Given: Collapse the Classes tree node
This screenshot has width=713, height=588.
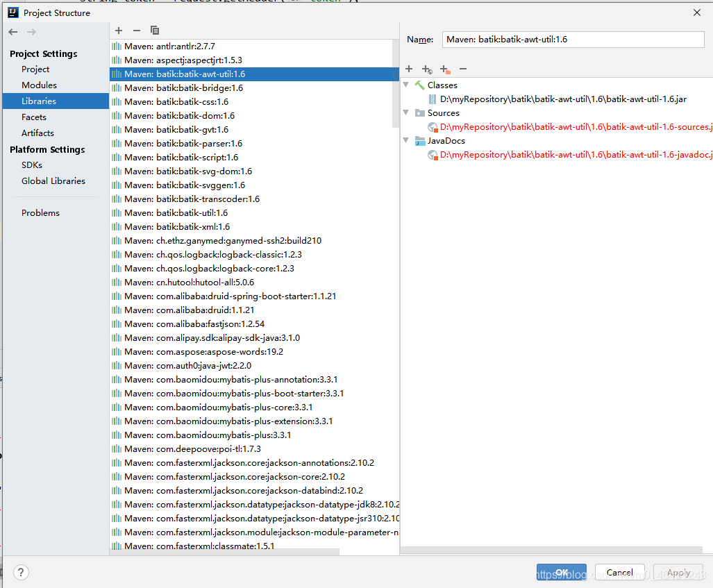Looking at the screenshot, I should tap(406, 85).
